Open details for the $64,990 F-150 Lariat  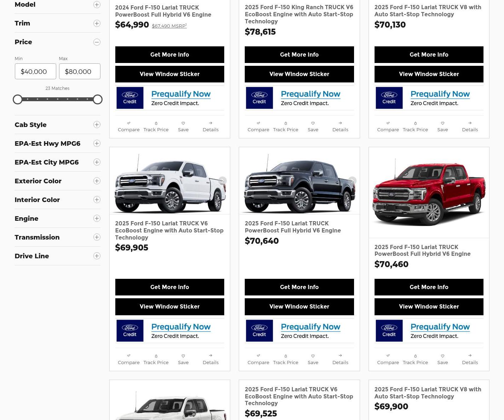tap(210, 127)
